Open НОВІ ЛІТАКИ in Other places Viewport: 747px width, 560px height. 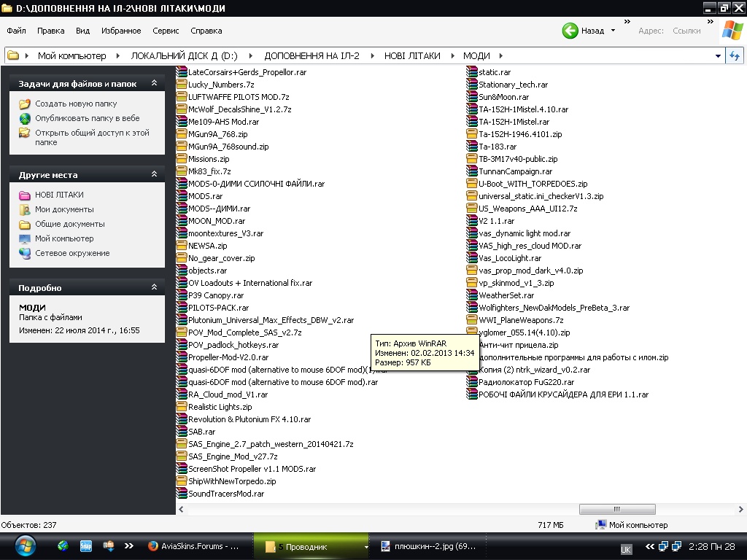[x=59, y=195]
